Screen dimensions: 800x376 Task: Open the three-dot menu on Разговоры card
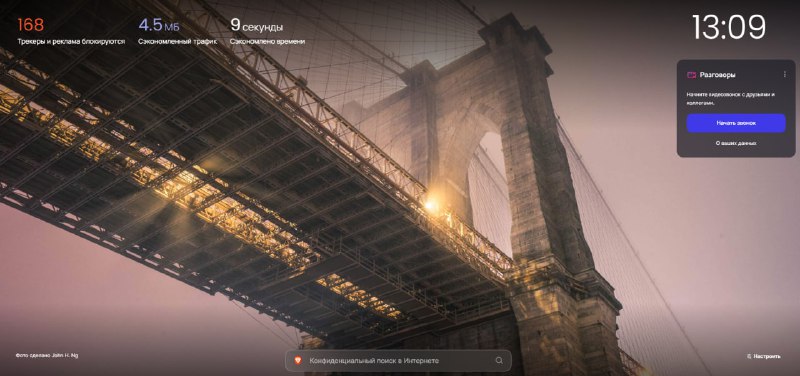(x=785, y=74)
